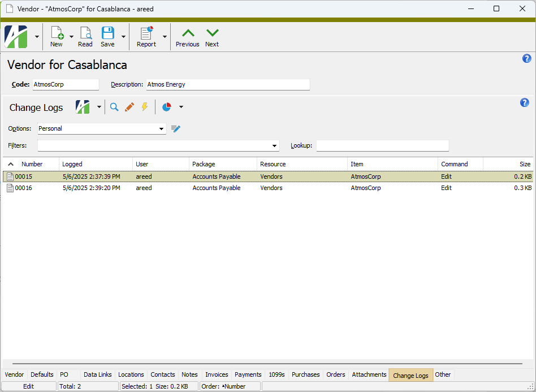Click the main application logo icon in toolbar
536x392 pixels.
click(16, 36)
